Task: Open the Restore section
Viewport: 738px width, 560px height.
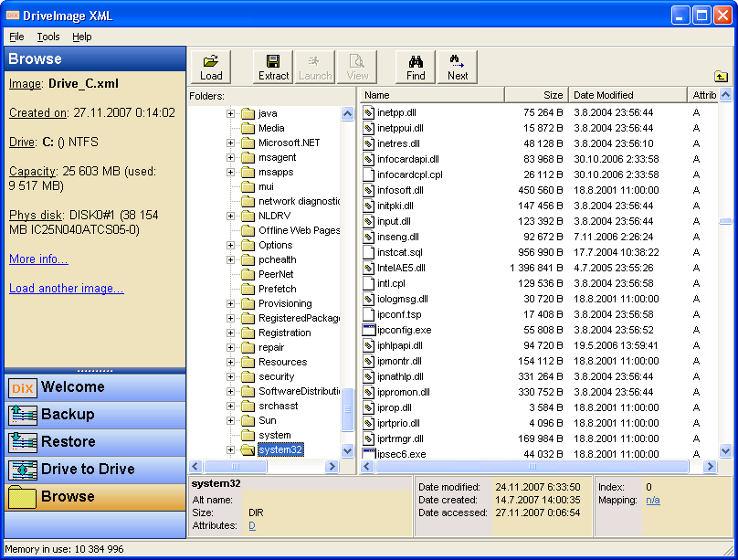Action: point(95,442)
